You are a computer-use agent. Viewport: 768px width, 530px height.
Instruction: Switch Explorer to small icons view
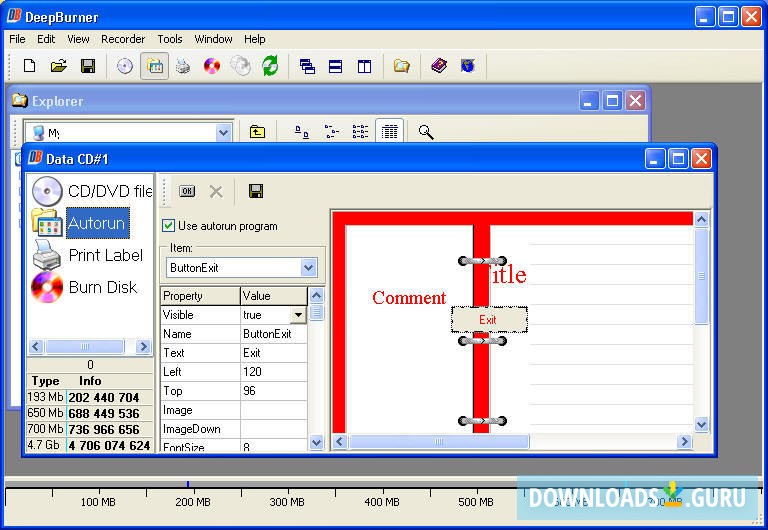332,132
